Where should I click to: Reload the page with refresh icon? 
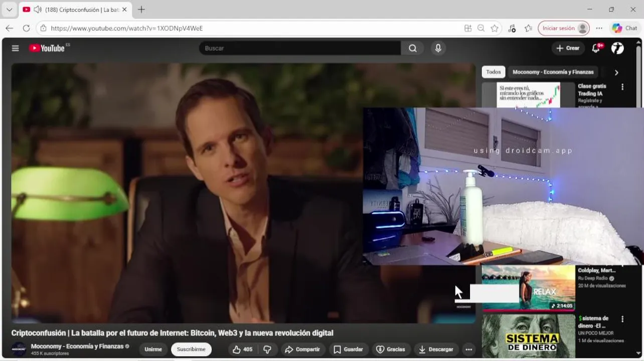(26, 28)
